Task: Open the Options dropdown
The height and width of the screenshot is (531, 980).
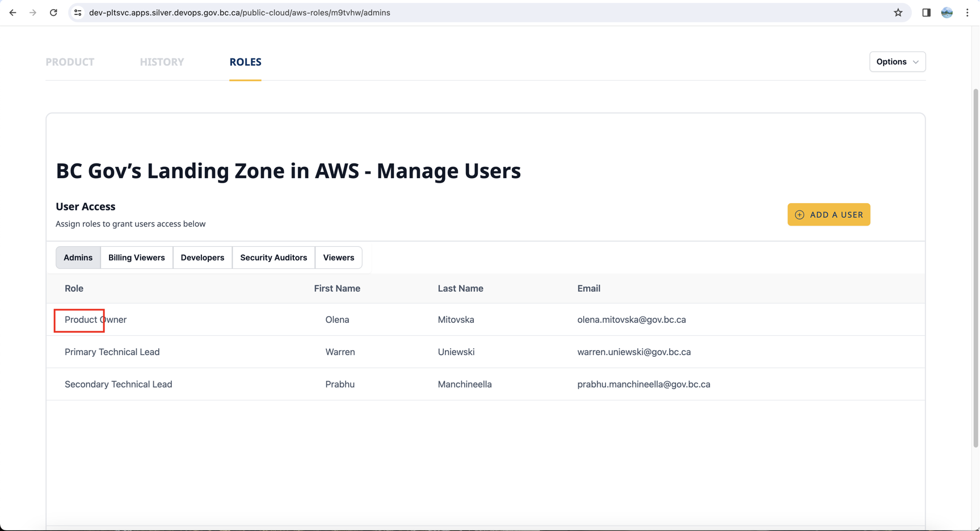Action: coord(897,62)
